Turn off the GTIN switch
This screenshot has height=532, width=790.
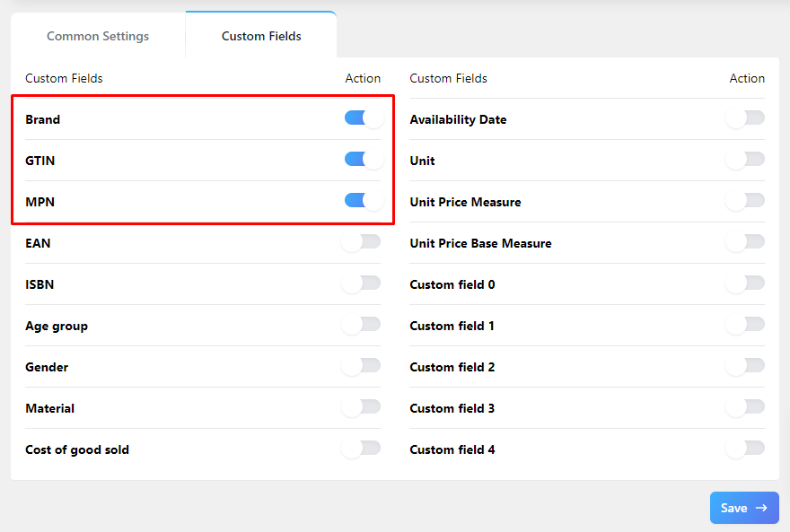point(364,159)
